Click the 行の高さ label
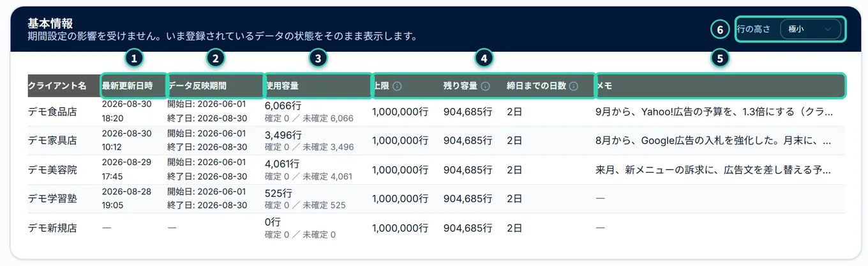 point(754,29)
